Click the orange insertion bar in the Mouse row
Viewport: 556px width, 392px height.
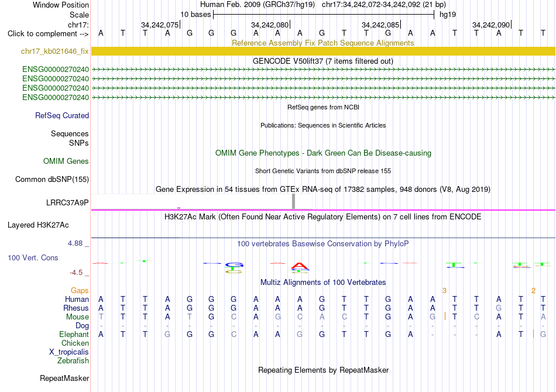[x=445, y=316]
